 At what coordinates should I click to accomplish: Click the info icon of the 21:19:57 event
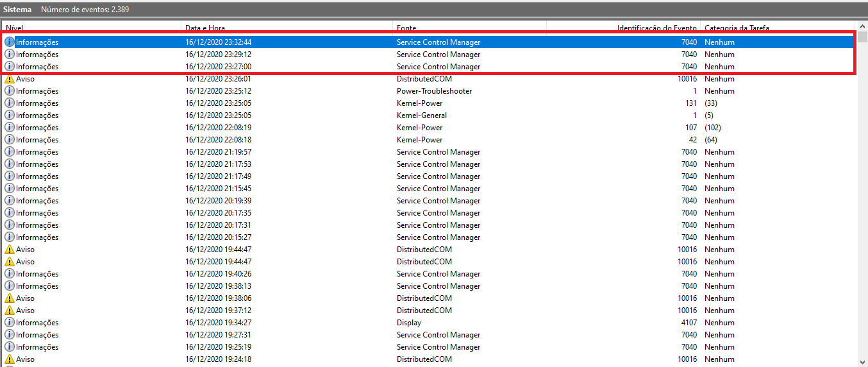[10, 152]
